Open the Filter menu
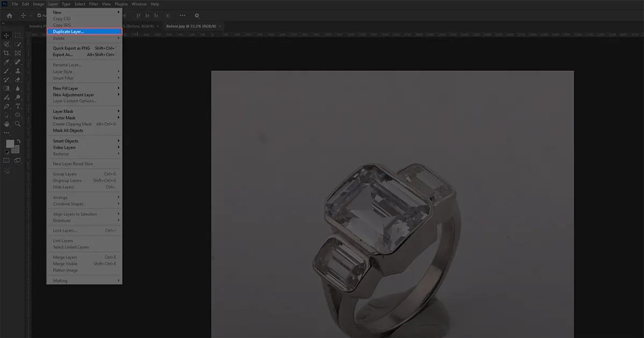Image resolution: width=644 pixels, height=338 pixels. 93,4
